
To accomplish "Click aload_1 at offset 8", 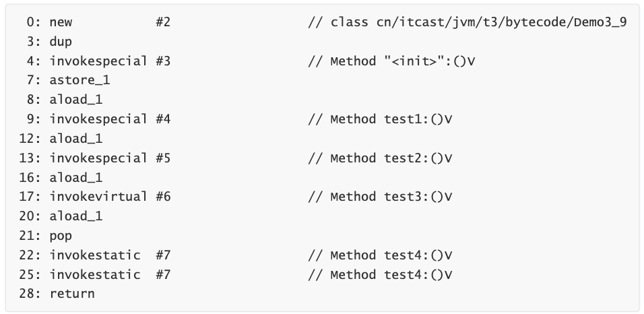I will click(x=75, y=100).
